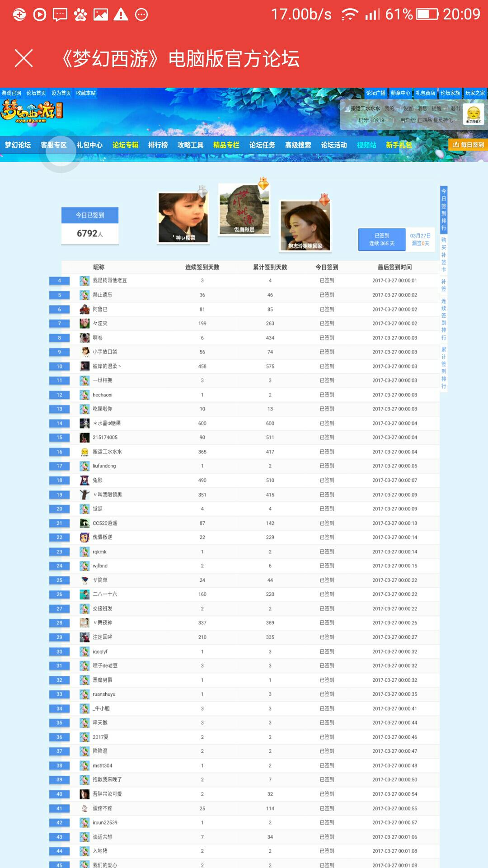
Task: Go to 礼包中心 in navigation bar
Action: click(89, 145)
